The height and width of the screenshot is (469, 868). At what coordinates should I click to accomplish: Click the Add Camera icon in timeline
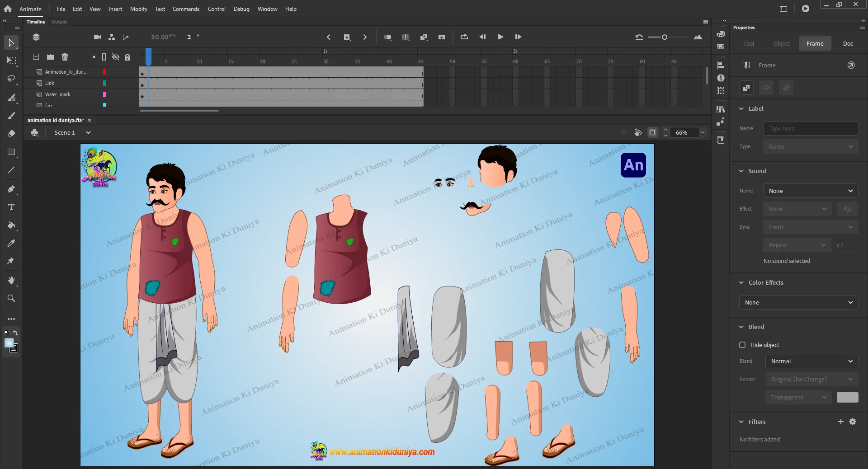(x=97, y=37)
